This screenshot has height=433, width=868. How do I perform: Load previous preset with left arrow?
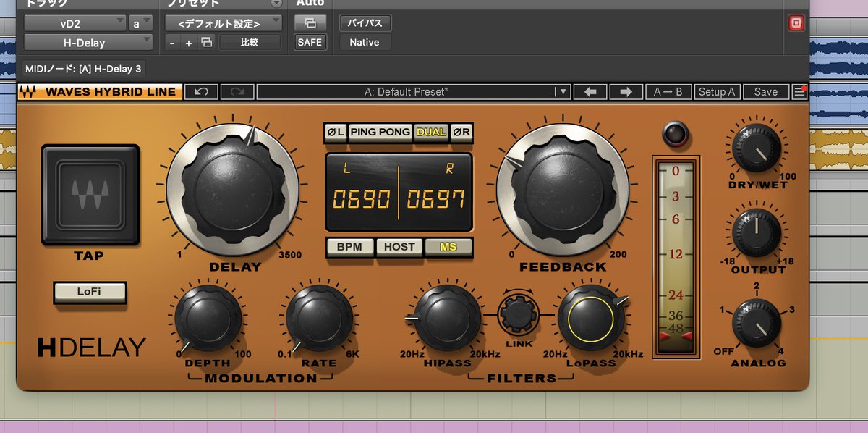tap(591, 92)
